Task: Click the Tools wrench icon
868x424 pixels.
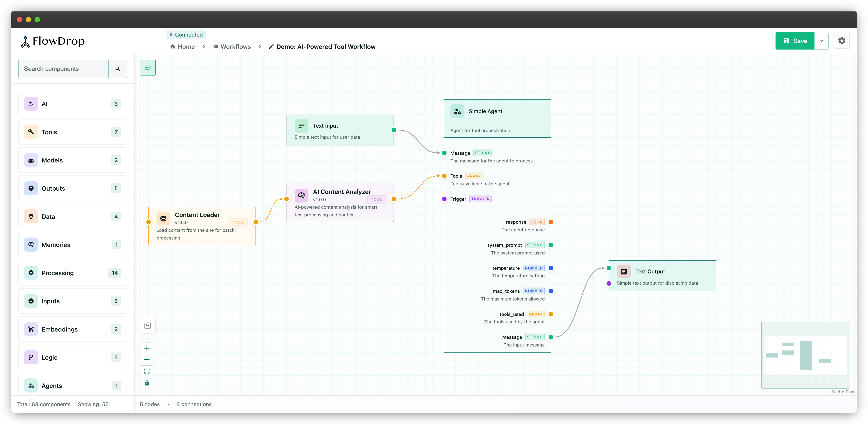Action: tap(31, 132)
